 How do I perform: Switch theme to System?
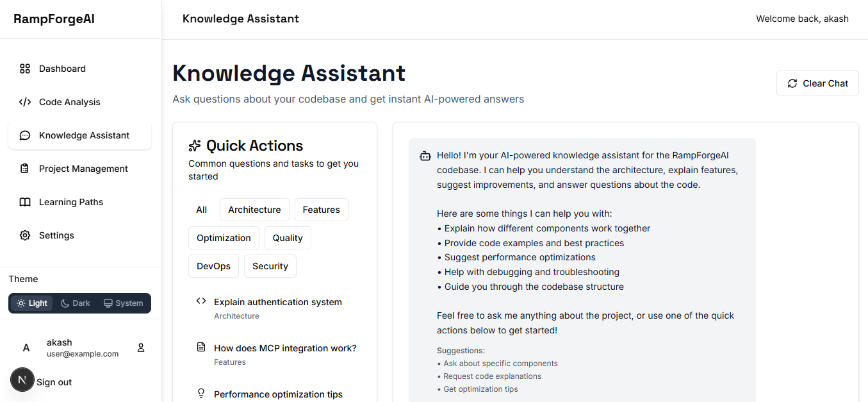[124, 303]
